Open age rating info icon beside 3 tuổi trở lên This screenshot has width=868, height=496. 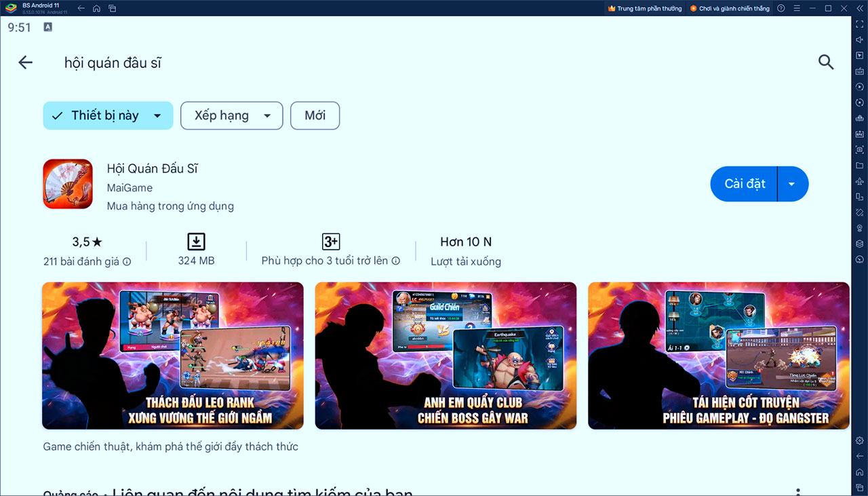pos(396,261)
